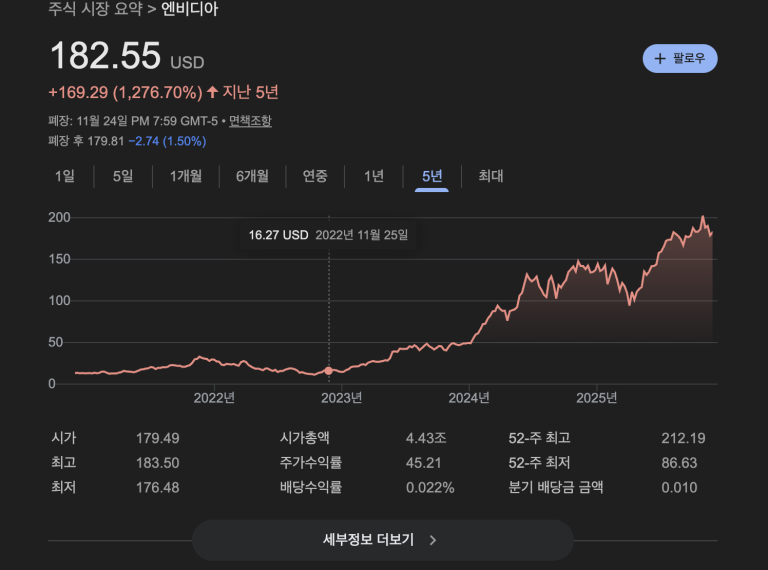The width and height of the screenshot is (768, 570).
Task: Choose the 연중 year-to-date tab
Action: [x=315, y=176]
